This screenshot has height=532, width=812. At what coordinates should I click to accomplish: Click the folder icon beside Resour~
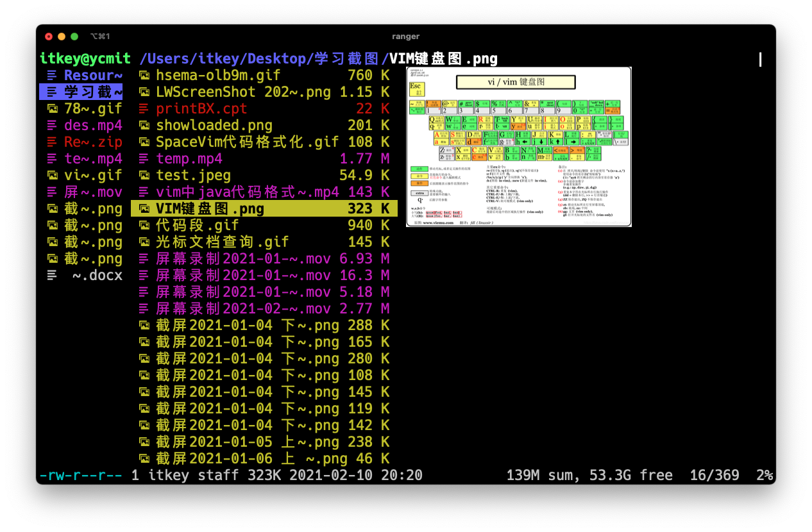point(52,76)
